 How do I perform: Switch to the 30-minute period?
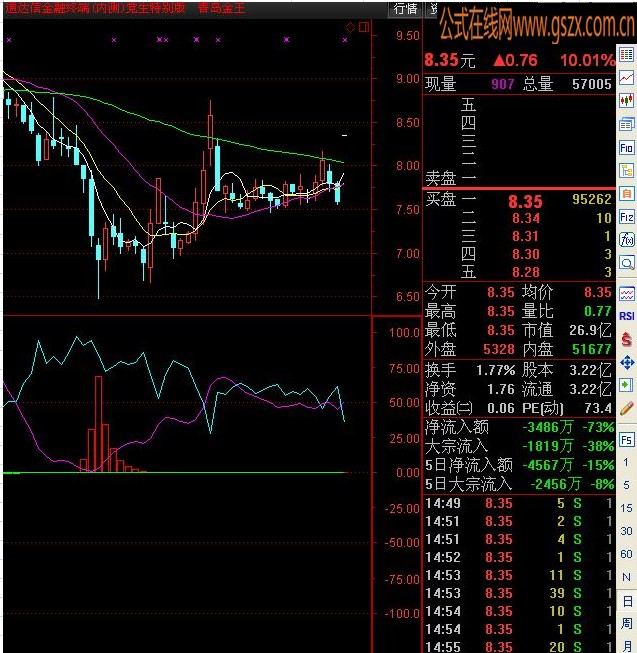626,531
